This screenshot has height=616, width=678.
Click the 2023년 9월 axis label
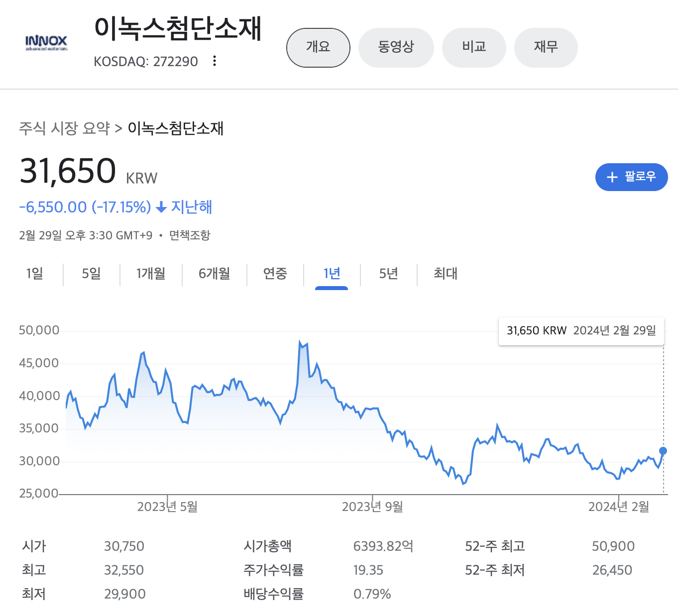click(x=372, y=507)
